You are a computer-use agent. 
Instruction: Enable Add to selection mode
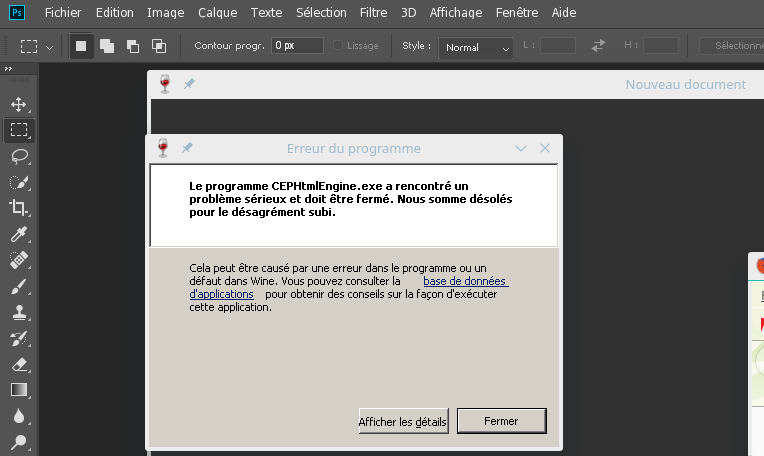[107, 46]
